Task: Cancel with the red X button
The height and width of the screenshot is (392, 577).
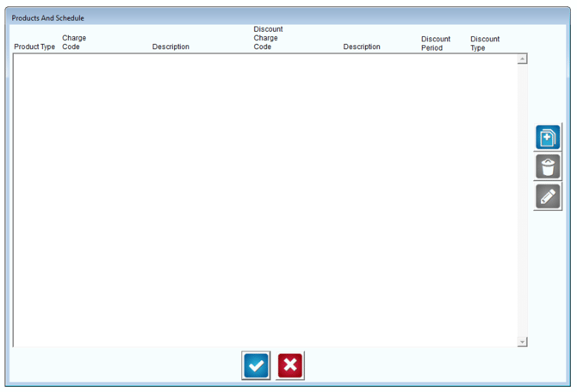Action: click(290, 365)
